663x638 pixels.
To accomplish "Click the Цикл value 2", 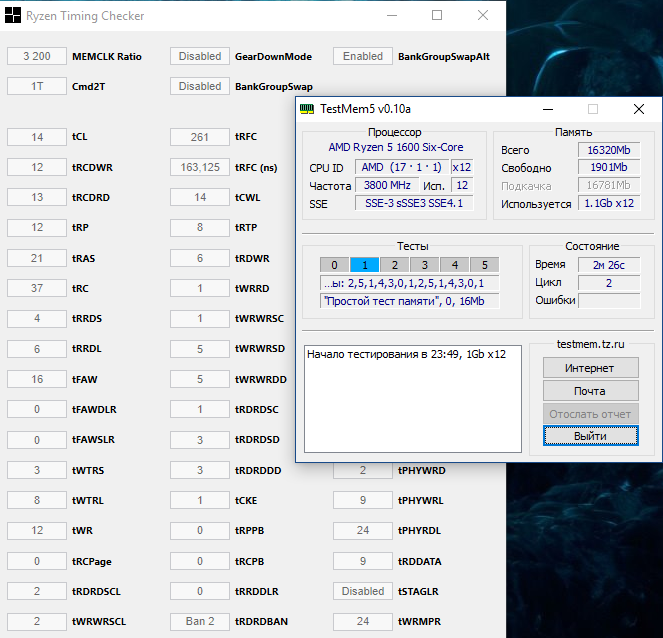I will click(x=609, y=283).
